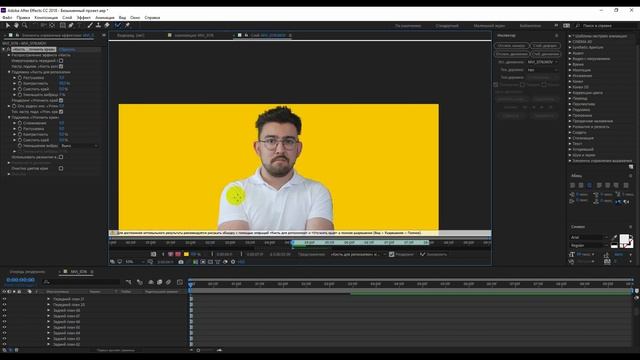Click the frame blending icon in timeline header
This screenshot has width=640, height=360.
(160, 282)
